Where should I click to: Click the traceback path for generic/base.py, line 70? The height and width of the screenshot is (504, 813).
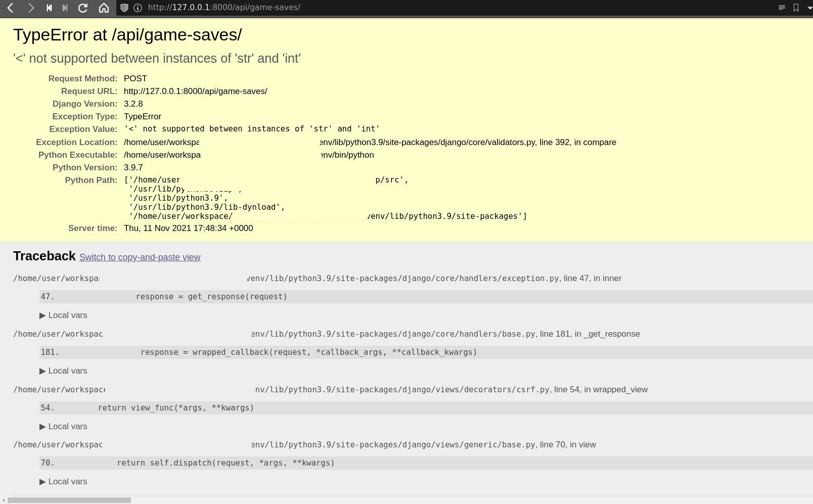coord(304,445)
